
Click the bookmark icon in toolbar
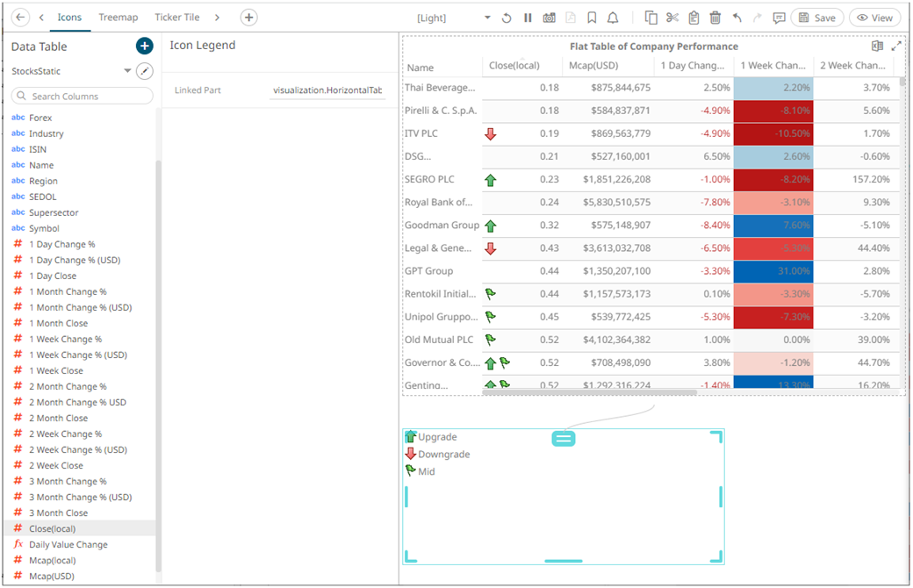592,18
